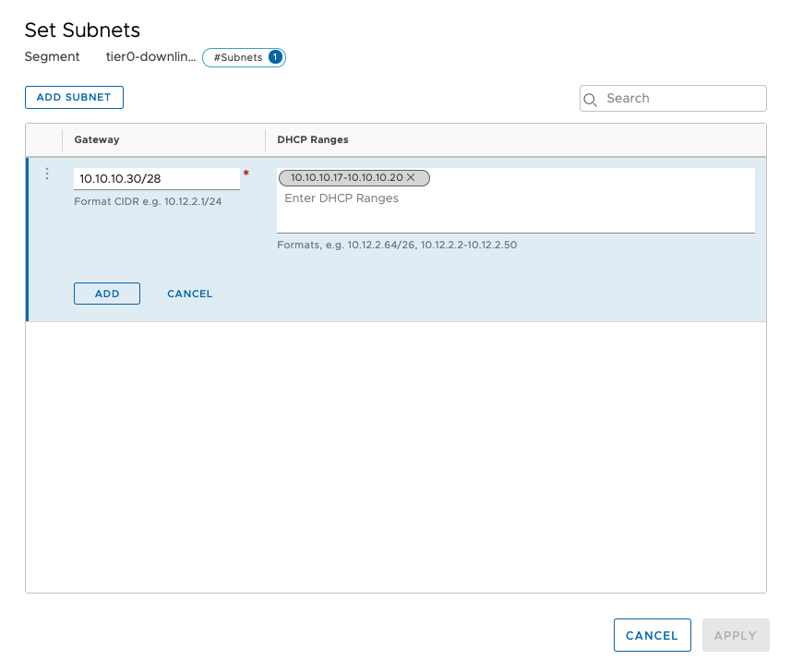Click the DHCP Ranges column header
Screen dimensions: 791x672
312,139
